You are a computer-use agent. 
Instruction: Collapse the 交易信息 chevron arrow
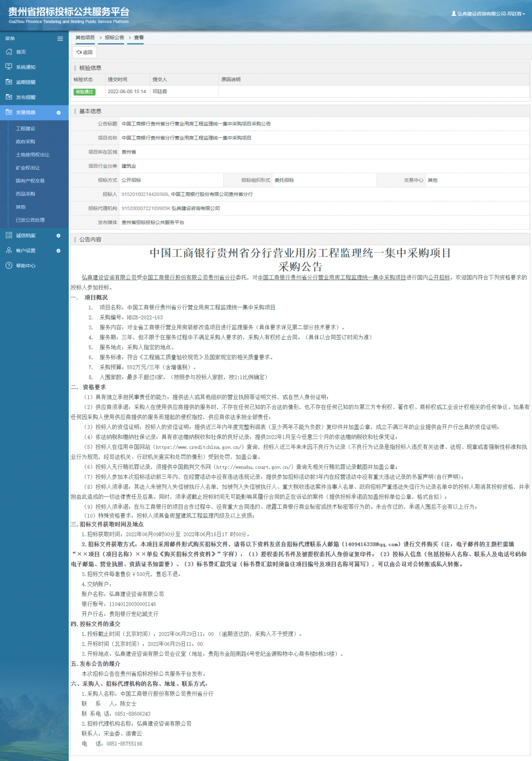click(x=59, y=113)
